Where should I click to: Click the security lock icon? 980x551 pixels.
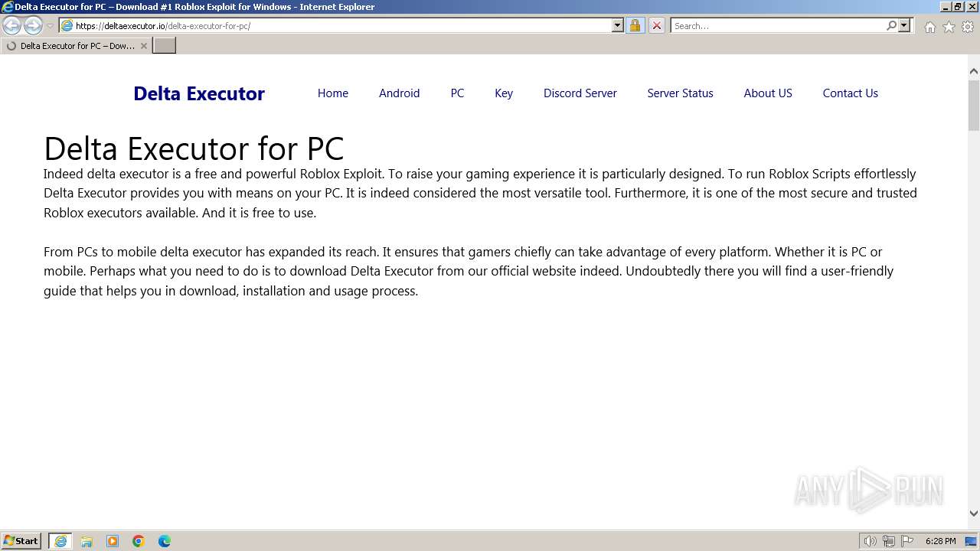(x=635, y=26)
